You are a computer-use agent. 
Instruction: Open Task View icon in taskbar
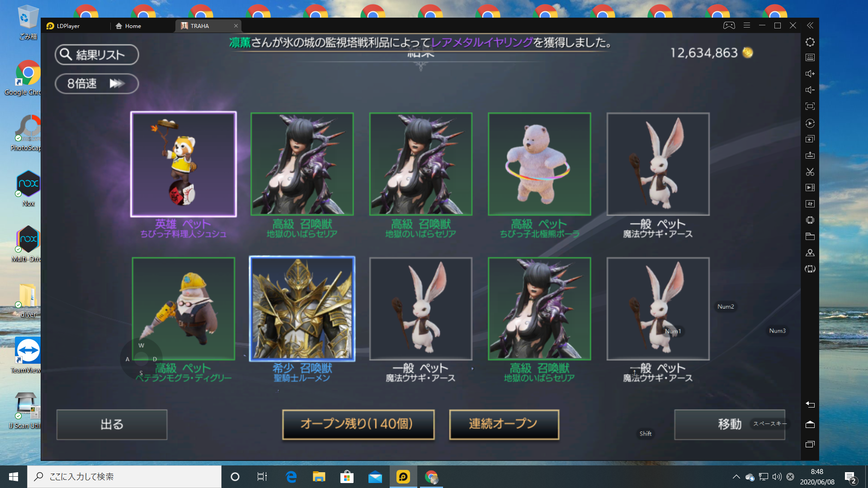click(x=262, y=477)
